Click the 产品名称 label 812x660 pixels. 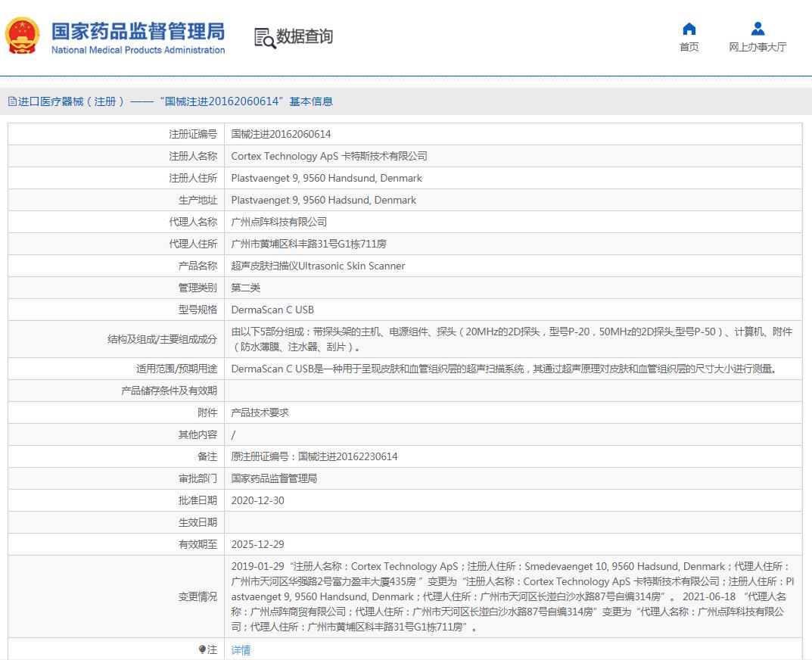click(198, 266)
